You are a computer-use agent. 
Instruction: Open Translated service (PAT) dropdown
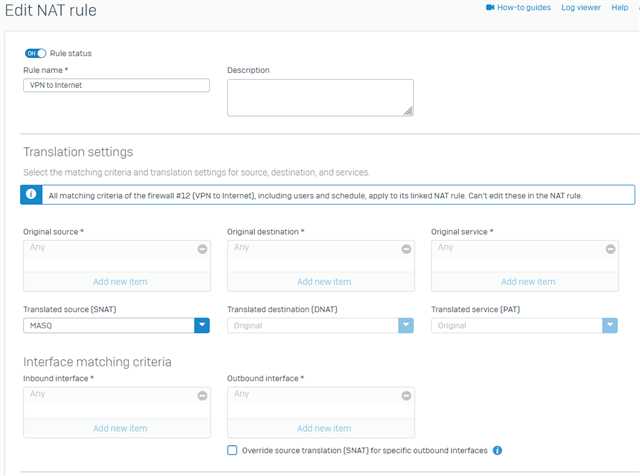610,325
